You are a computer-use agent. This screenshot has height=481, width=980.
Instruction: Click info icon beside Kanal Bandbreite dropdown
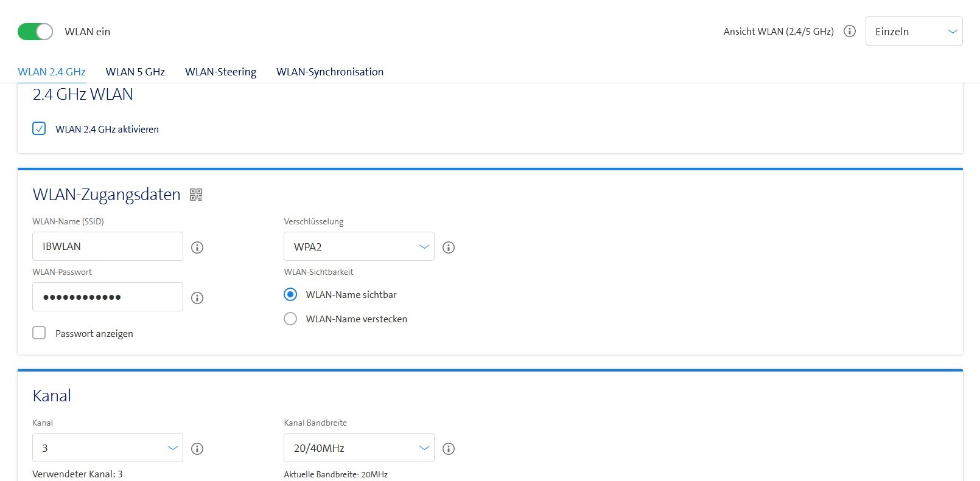tap(449, 449)
